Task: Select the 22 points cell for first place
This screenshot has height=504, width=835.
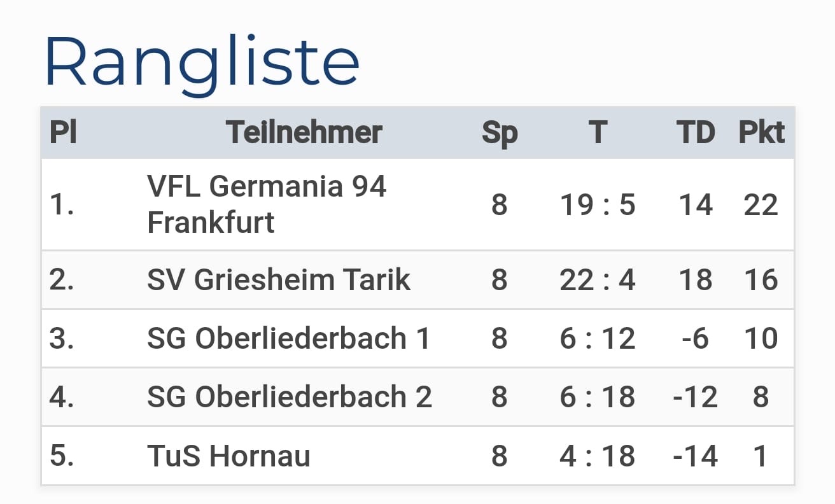Action: (761, 205)
